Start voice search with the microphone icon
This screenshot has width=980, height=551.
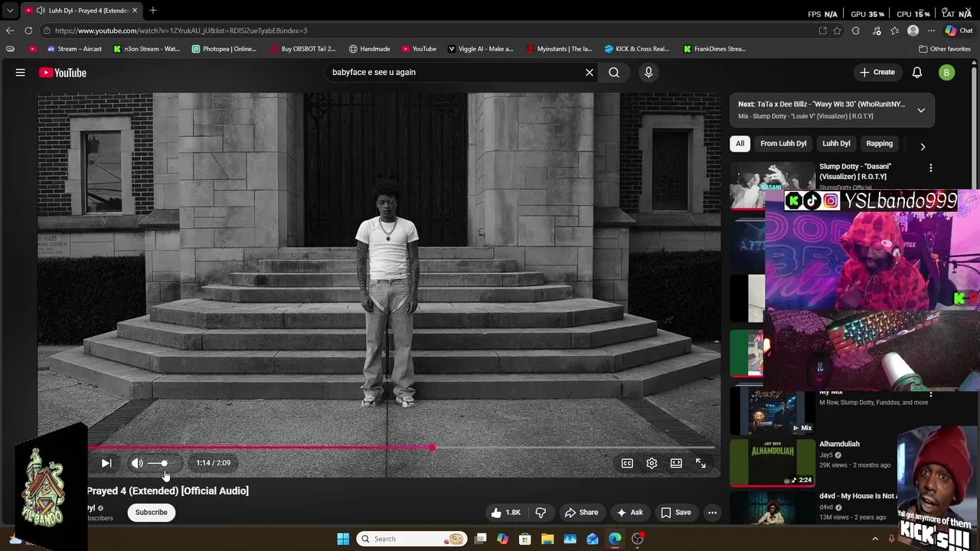tap(648, 72)
